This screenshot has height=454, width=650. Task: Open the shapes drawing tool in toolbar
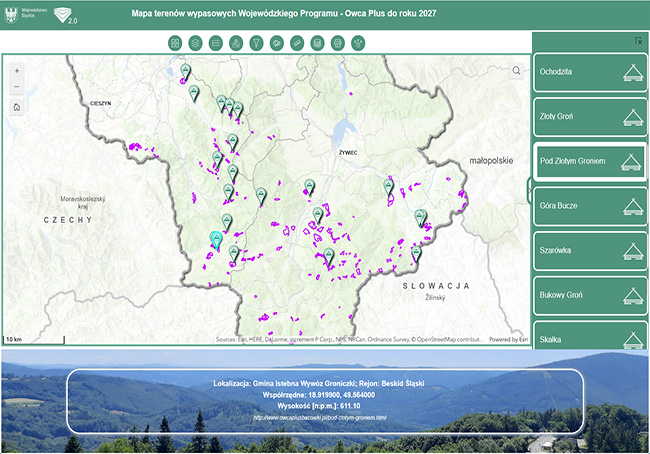pyautogui.click(x=236, y=43)
